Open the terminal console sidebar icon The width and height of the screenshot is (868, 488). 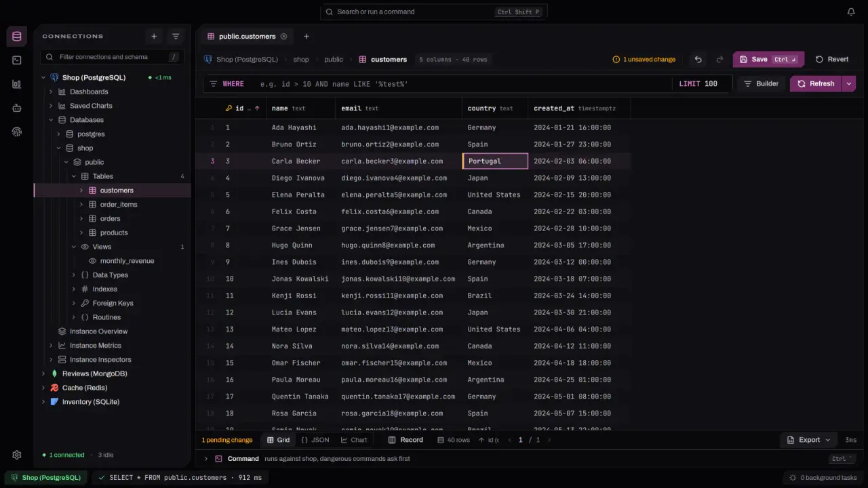coord(17,60)
